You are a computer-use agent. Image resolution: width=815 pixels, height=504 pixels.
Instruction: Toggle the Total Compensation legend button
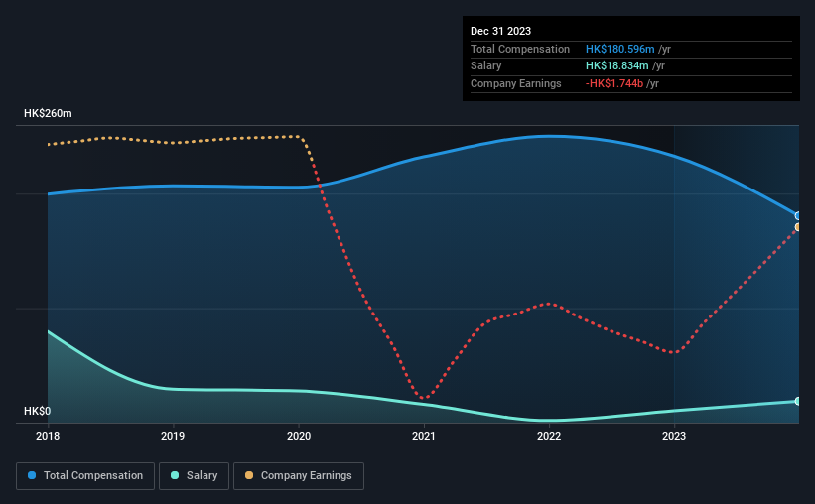(85, 476)
